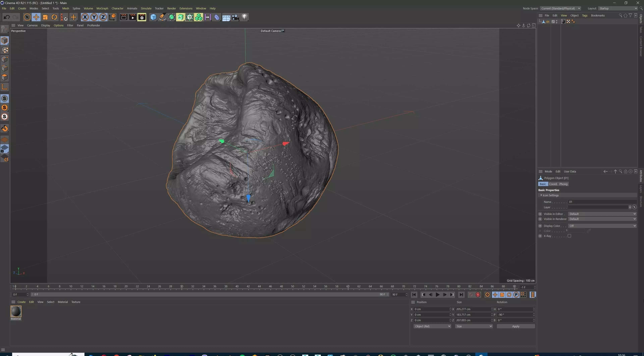The width and height of the screenshot is (644, 356).
Task: Go to start of animation
Action: (414, 295)
